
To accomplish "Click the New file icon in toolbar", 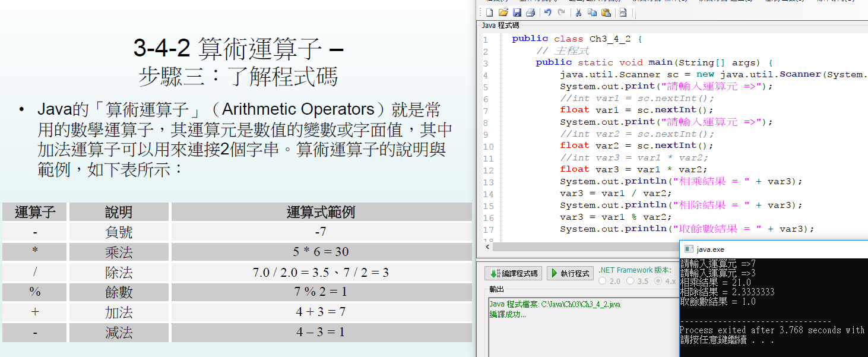I will click(490, 12).
